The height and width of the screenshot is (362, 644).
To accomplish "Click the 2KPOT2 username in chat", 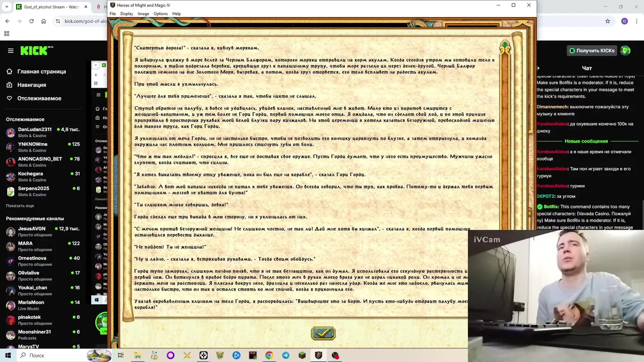I will coord(545,196).
